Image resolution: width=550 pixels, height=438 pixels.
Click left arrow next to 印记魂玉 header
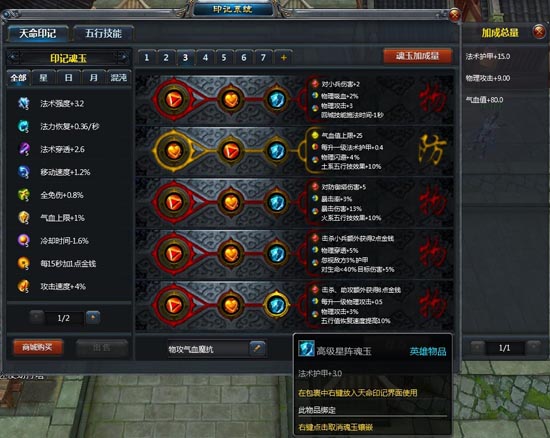(14, 58)
